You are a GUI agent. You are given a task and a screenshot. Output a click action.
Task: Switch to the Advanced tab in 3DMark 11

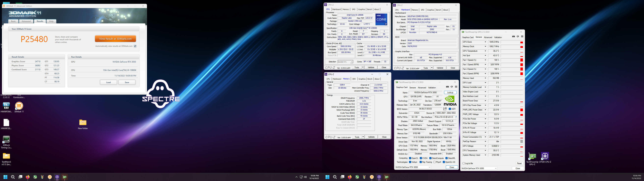pyautogui.click(x=26, y=21)
